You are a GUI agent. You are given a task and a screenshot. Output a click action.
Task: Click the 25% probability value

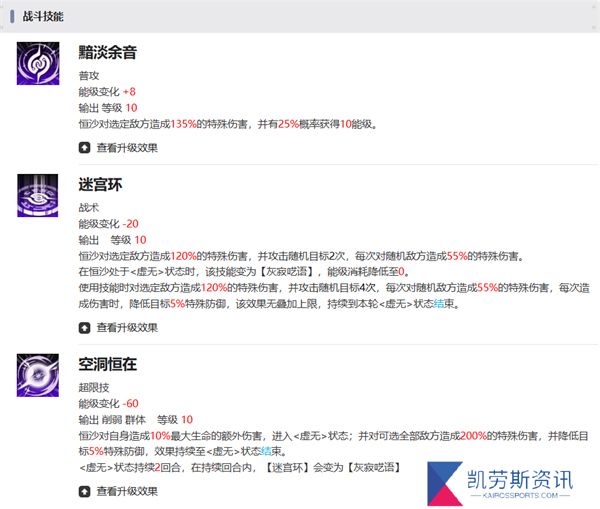(x=288, y=124)
